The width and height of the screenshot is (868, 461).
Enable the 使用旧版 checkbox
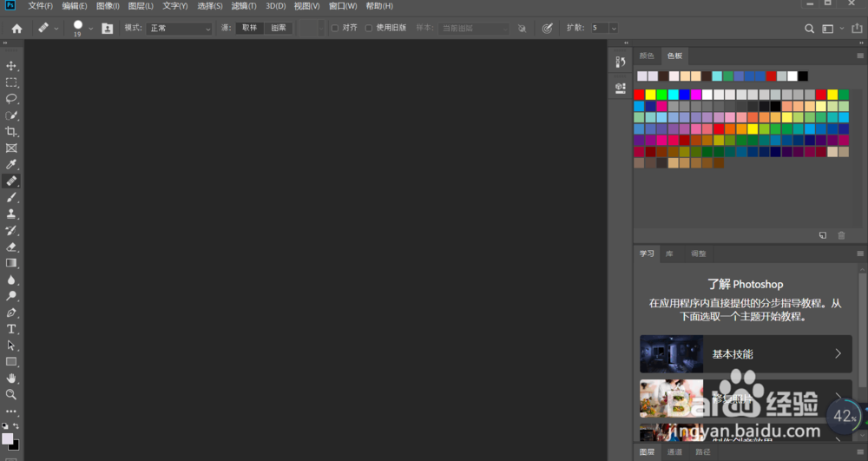[369, 29]
